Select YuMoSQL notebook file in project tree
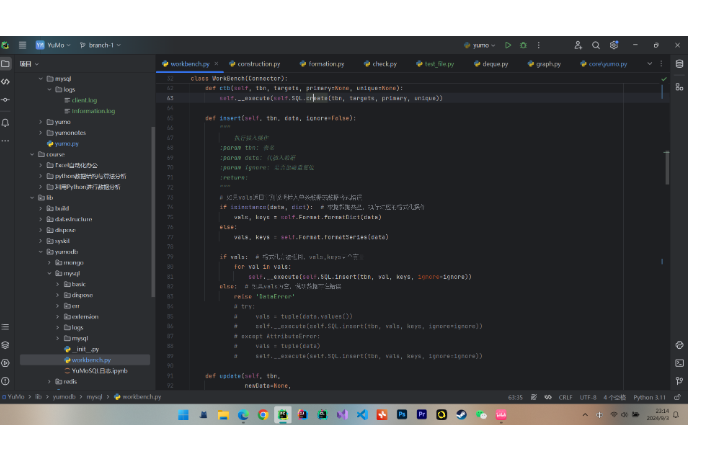 [x=96, y=371]
